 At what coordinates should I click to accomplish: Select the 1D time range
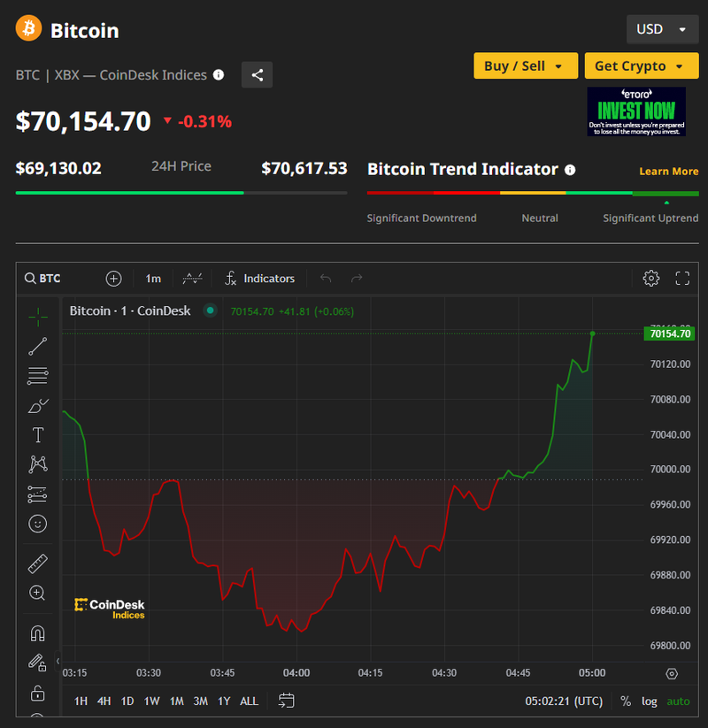(127, 701)
